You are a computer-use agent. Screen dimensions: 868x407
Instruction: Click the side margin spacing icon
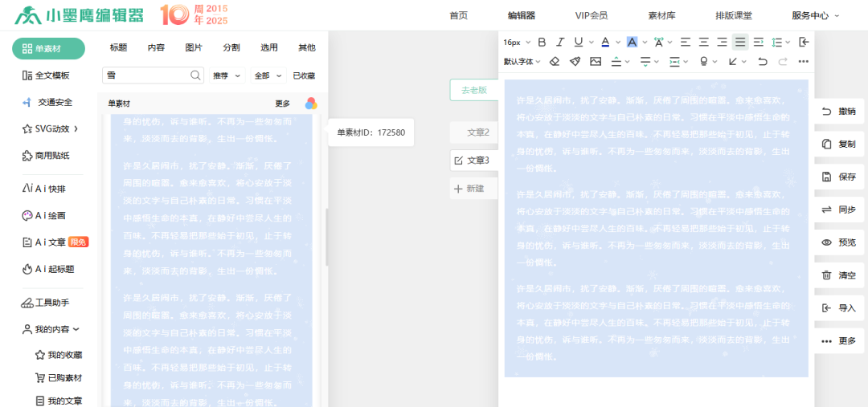(674, 62)
